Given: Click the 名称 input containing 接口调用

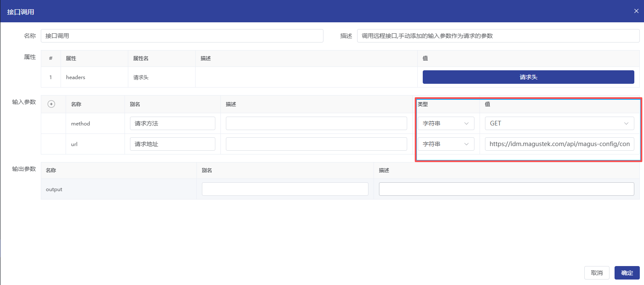Looking at the screenshot, I should point(182,36).
